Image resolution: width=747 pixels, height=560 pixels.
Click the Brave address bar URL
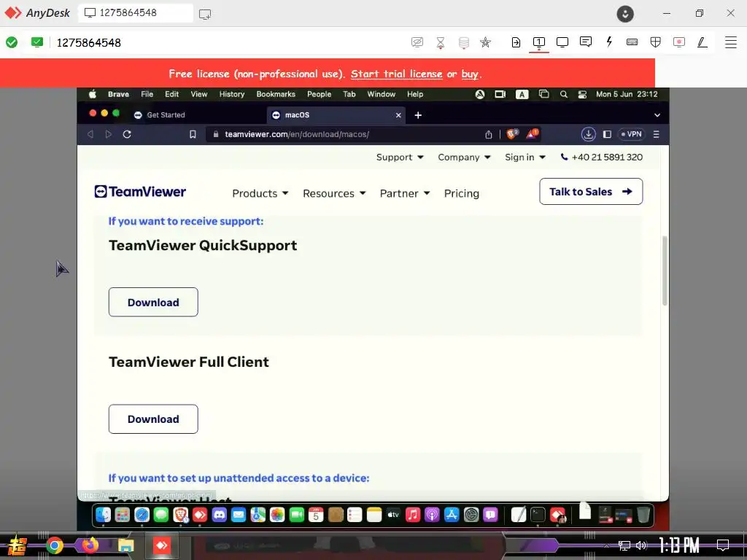297,134
